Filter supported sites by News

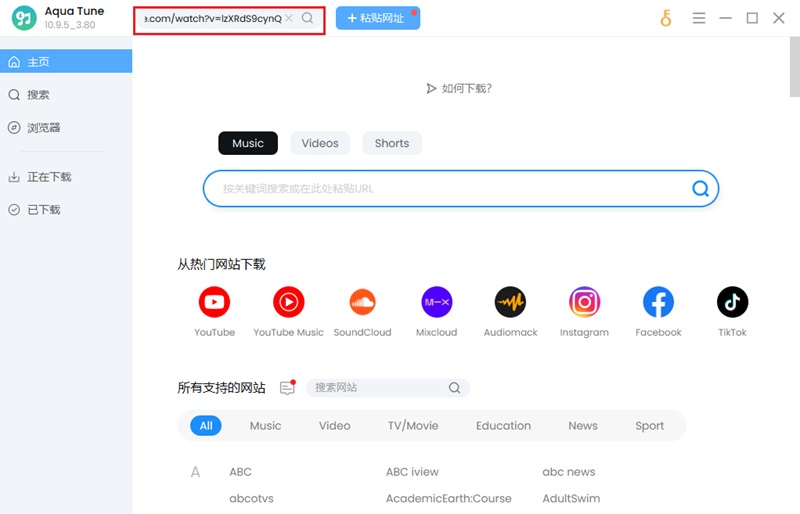pyautogui.click(x=583, y=426)
